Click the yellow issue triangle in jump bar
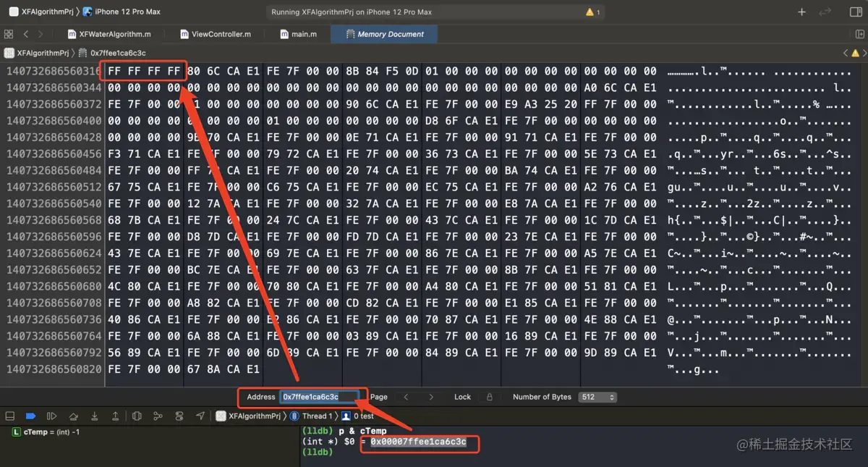This screenshot has height=467, width=868. (856, 53)
